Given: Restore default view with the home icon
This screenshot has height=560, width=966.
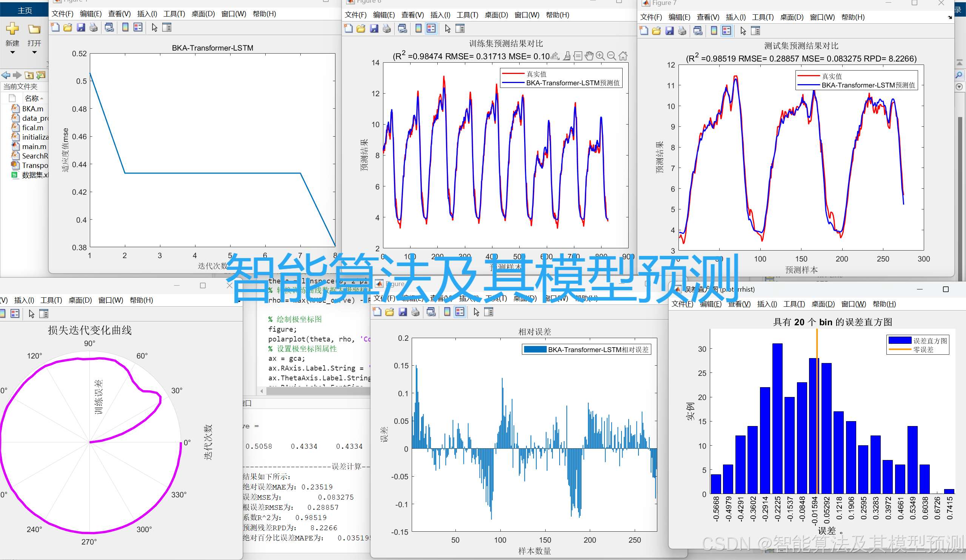Looking at the screenshot, I should [624, 56].
